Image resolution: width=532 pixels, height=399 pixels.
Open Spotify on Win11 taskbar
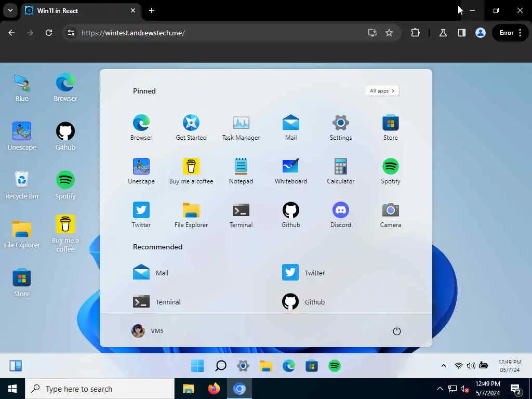point(335,366)
